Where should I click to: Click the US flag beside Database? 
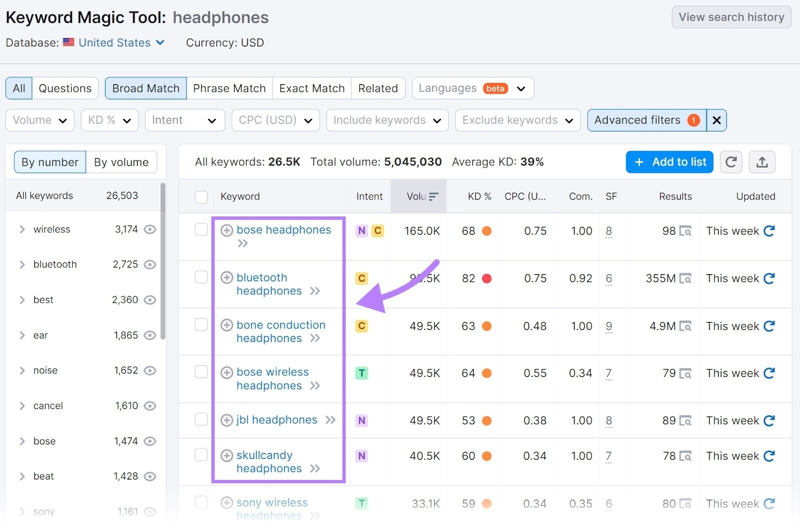point(68,42)
